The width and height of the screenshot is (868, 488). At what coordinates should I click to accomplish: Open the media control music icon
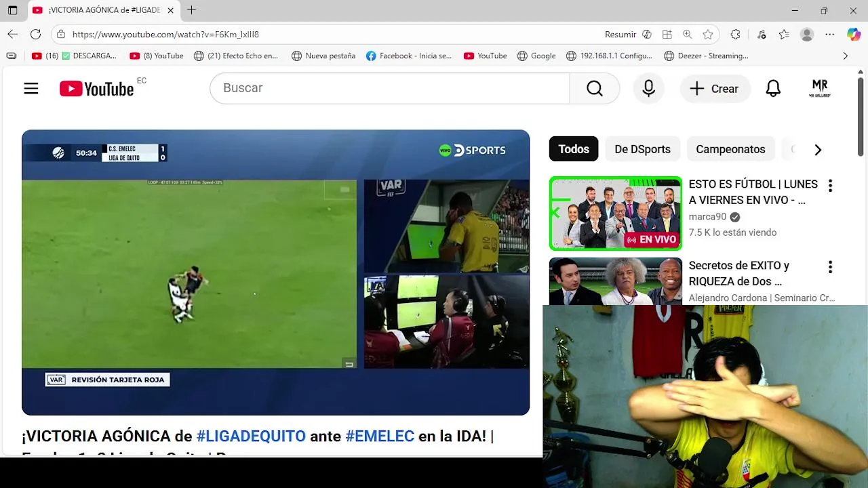tap(762, 34)
